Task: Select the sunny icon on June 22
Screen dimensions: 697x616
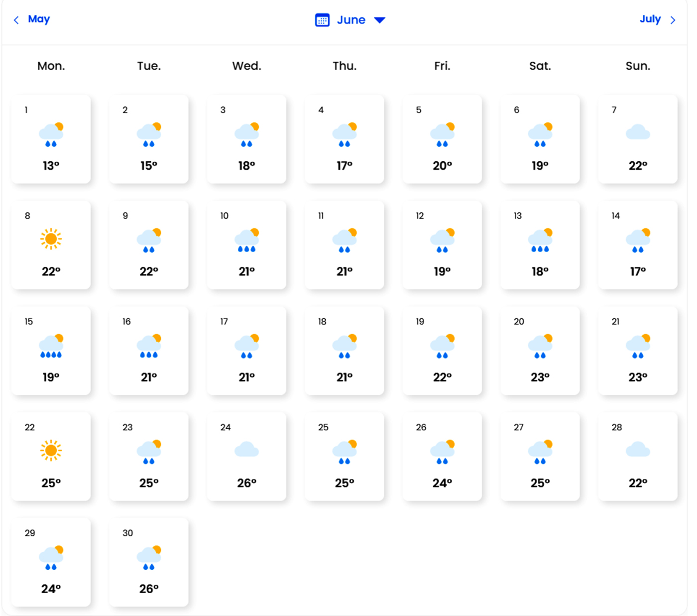Action: point(51,451)
